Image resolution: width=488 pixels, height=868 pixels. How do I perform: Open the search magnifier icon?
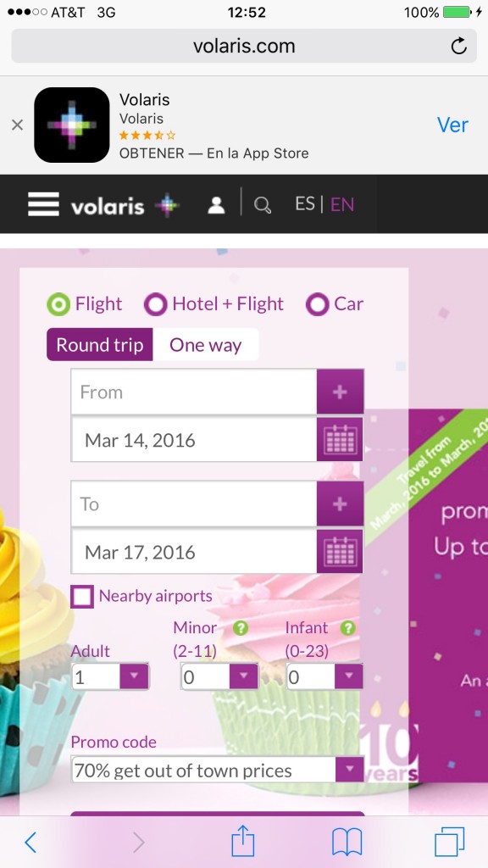click(263, 205)
